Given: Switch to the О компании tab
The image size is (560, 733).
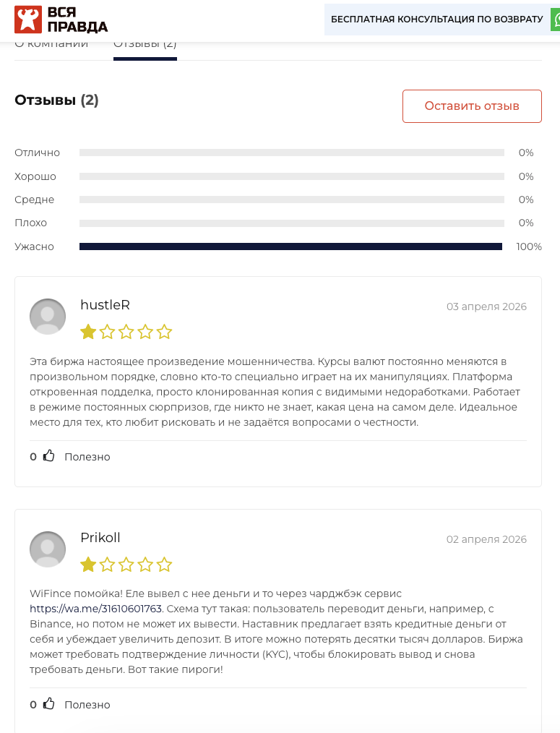Looking at the screenshot, I should (x=51, y=45).
